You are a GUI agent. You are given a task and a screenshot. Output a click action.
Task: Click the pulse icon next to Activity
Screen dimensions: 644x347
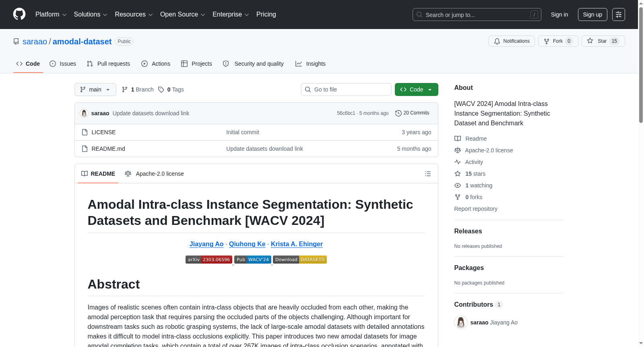click(x=458, y=162)
